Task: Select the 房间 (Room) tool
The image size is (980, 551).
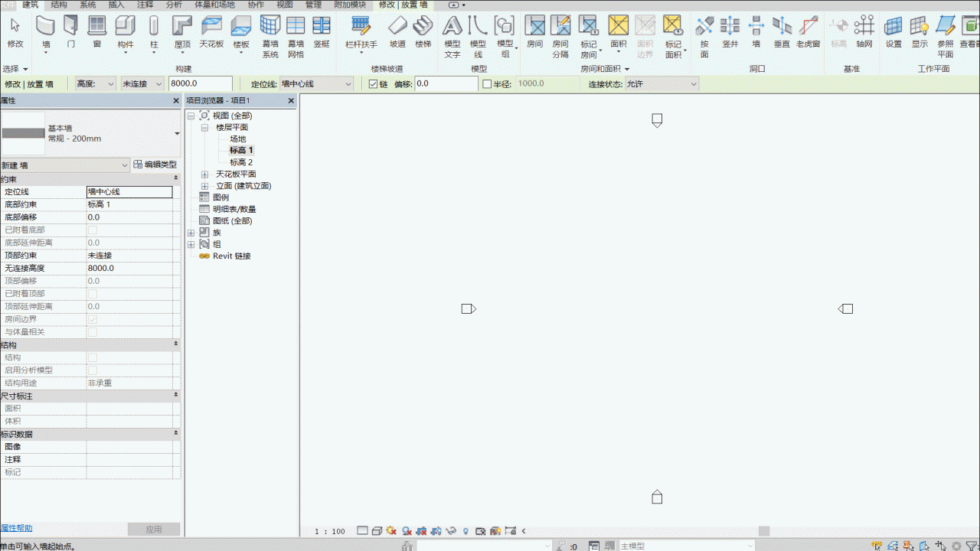Action: pos(535,32)
